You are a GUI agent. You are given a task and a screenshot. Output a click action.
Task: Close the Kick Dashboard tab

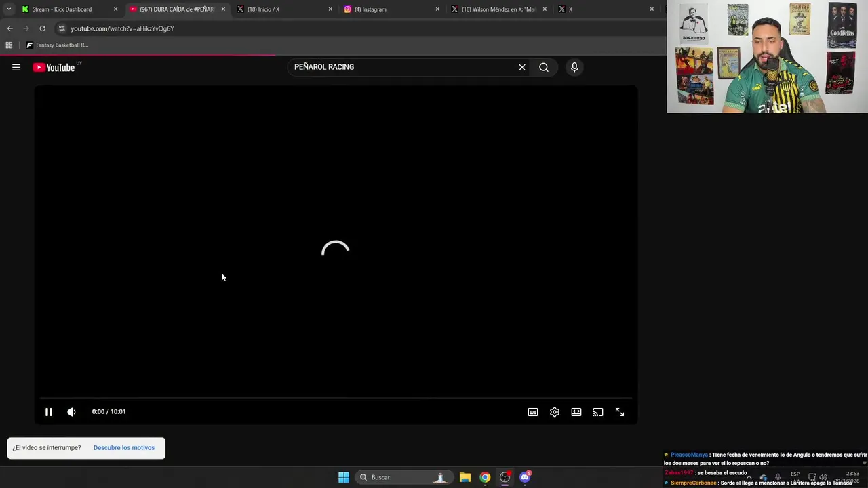pyautogui.click(x=115, y=9)
